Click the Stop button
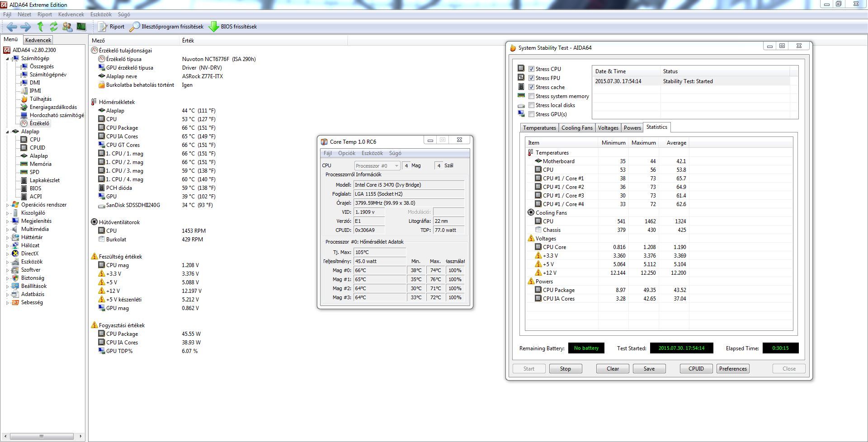This screenshot has width=868, height=442. 566,369
